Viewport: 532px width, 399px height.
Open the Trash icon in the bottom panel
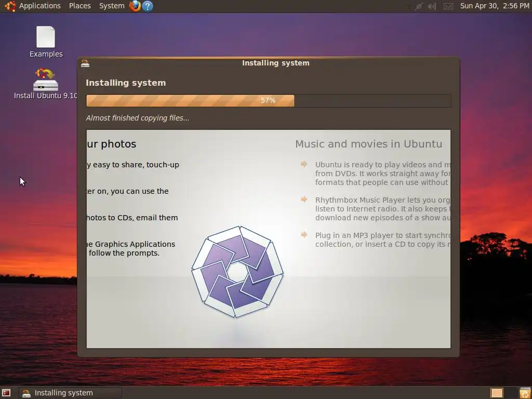tap(525, 393)
